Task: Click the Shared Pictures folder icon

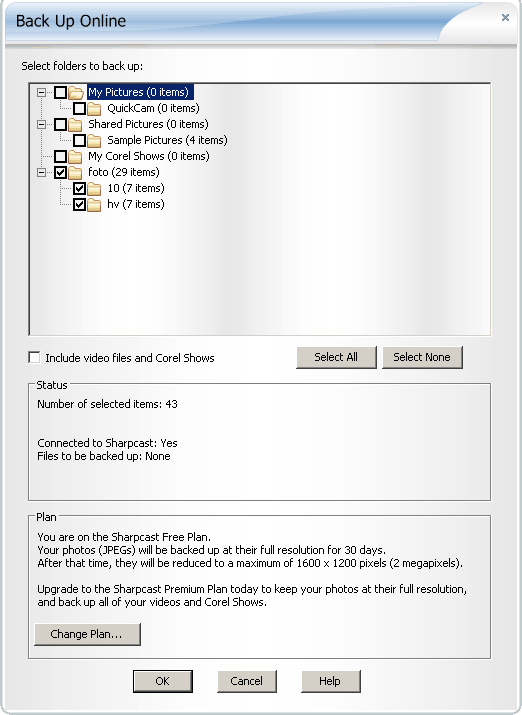Action: [75, 124]
